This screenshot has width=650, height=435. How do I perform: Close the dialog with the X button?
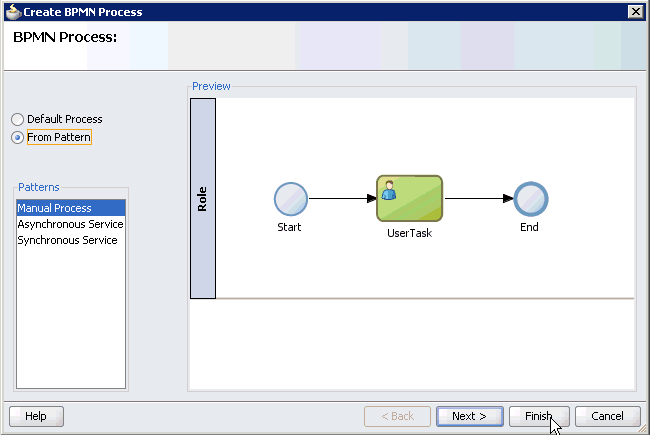pyautogui.click(x=635, y=12)
